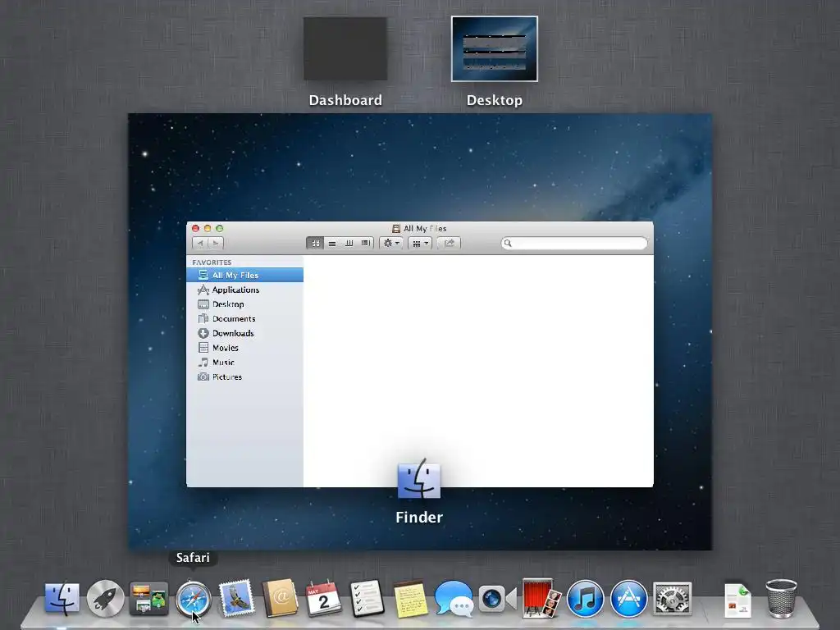840x630 pixels.
Task: Launch iTunes music note in Dock
Action: [585, 598]
